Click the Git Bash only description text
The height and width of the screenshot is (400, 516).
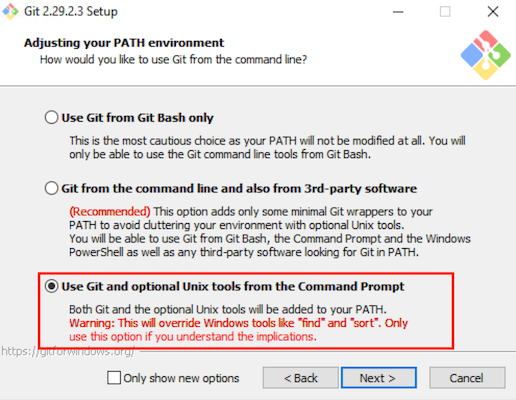267,147
